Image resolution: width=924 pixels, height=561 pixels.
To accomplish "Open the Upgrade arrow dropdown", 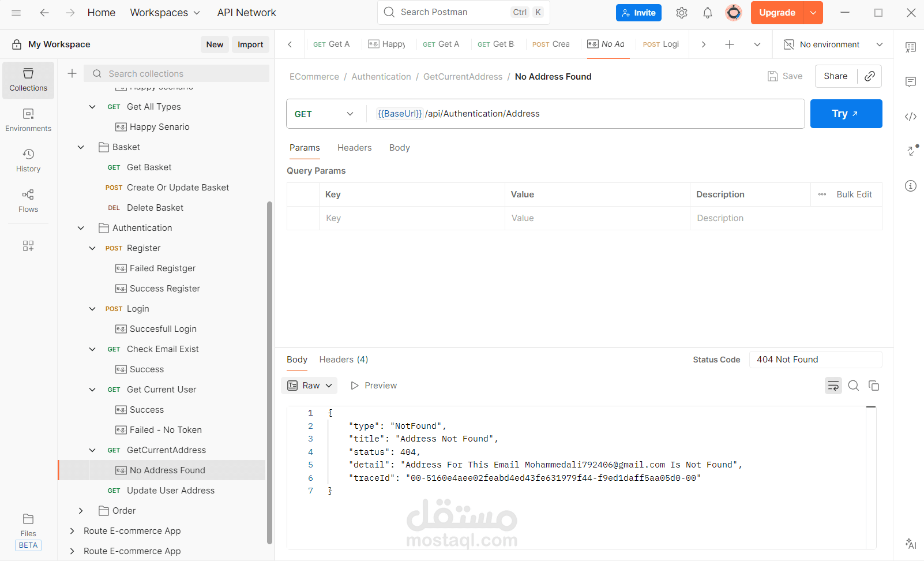I will (813, 13).
